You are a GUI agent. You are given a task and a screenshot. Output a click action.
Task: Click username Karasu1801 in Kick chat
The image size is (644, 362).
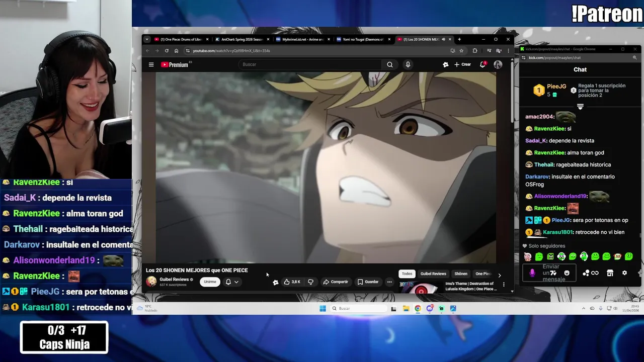click(557, 232)
